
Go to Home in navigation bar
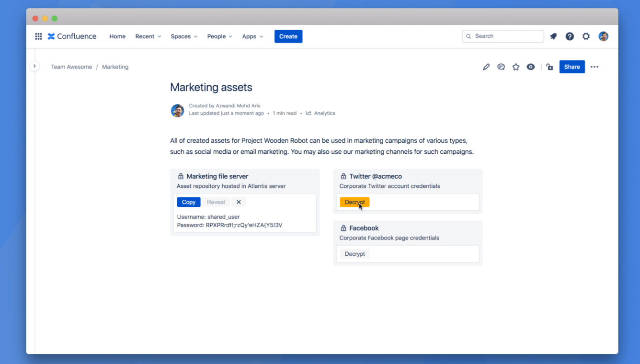pyautogui.click(x=117, y=36)
